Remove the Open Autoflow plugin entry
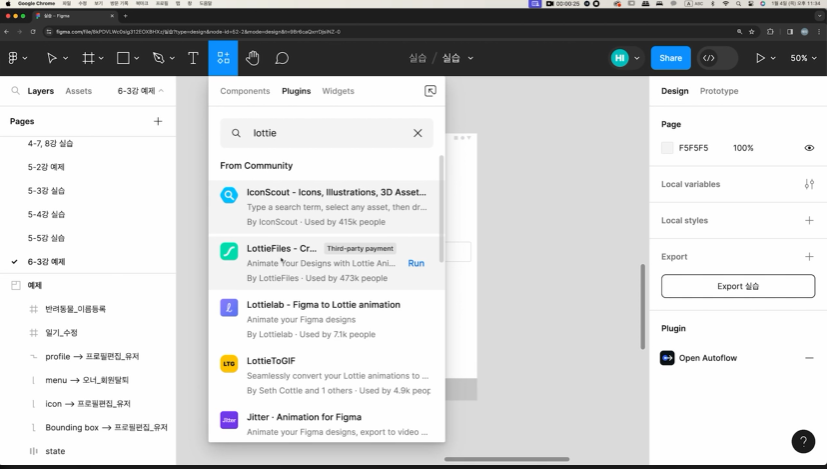827x469 pixels. pyautogui.click(x=809, y=358)
